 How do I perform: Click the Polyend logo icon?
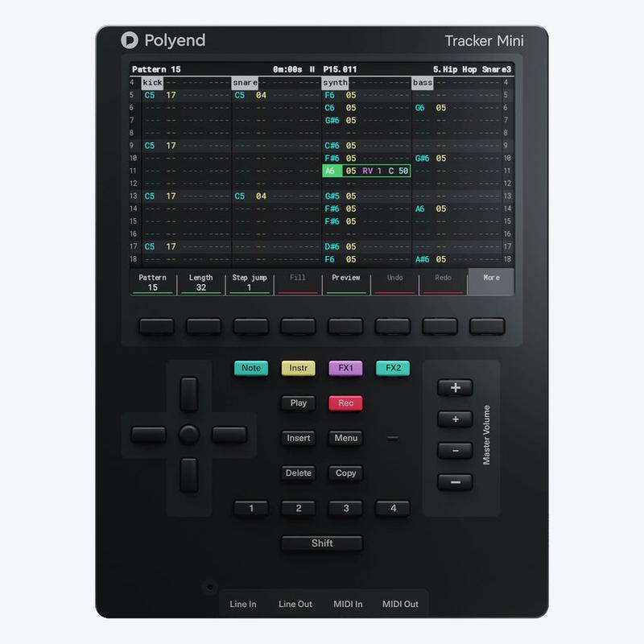click(x=130, y=40)
